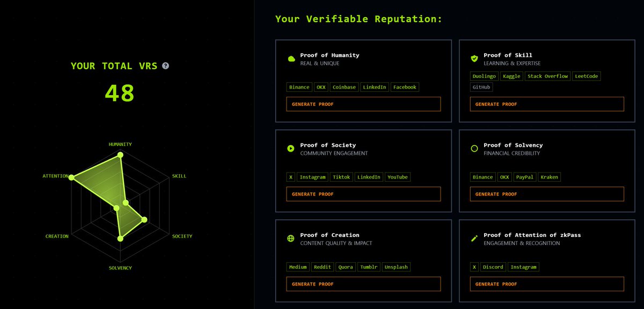Choose the Quora tag
The width and height of the screenshot is (644, 309).
(346, 267)
